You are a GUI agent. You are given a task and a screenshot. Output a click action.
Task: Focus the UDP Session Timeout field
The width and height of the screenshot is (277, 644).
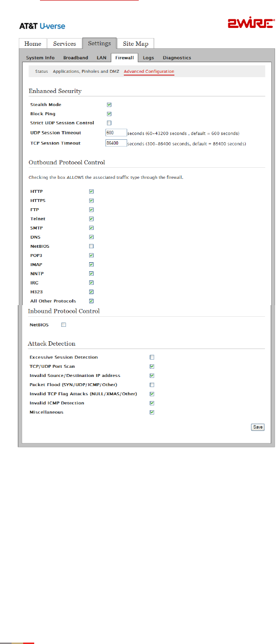[x=116, y=133]
